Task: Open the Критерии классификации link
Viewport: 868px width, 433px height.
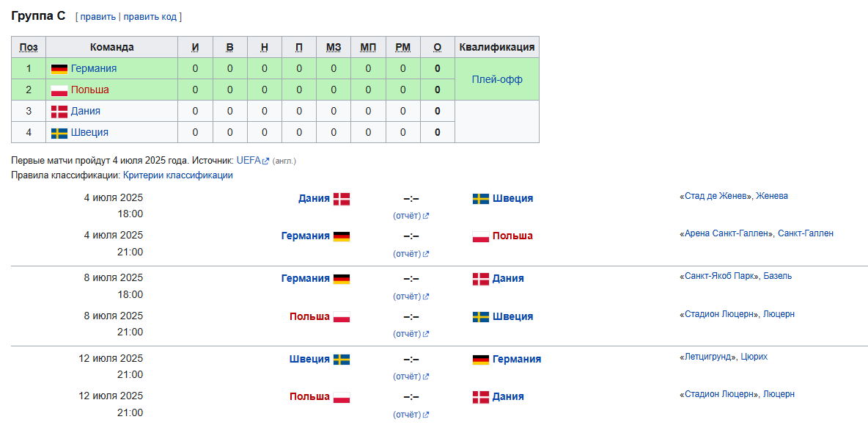Action: coord(177,175)
